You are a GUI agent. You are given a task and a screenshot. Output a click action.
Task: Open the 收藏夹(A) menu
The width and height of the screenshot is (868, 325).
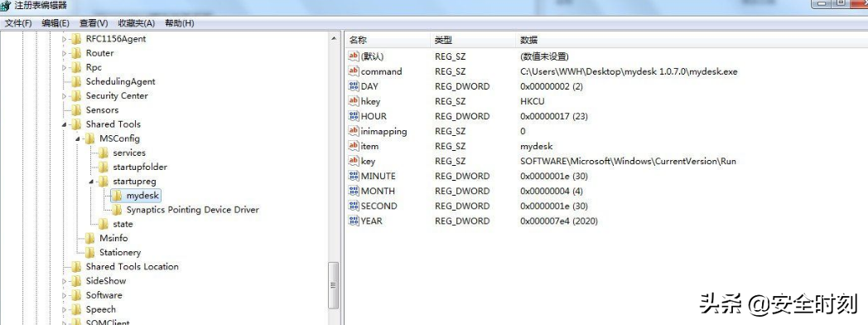[x=136, y=23]
